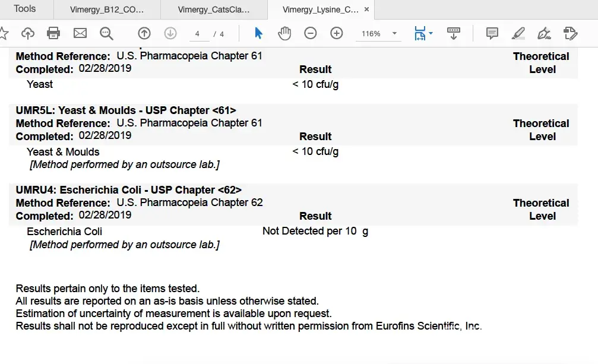The image size is (598, 364).
Task: Open the Tools tab
Action: tap(25, 9)
